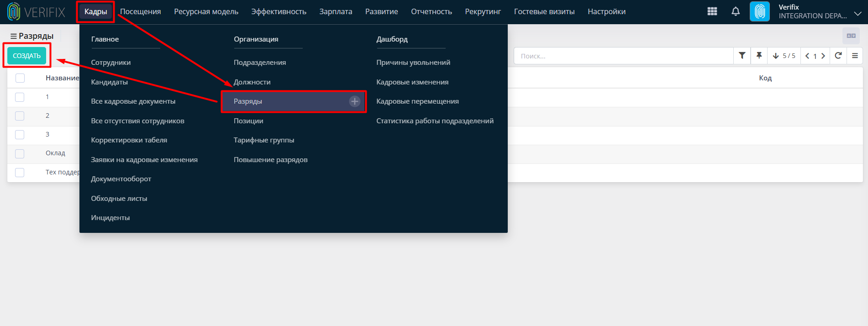Click the translate icon at top right

click(851, 36)
